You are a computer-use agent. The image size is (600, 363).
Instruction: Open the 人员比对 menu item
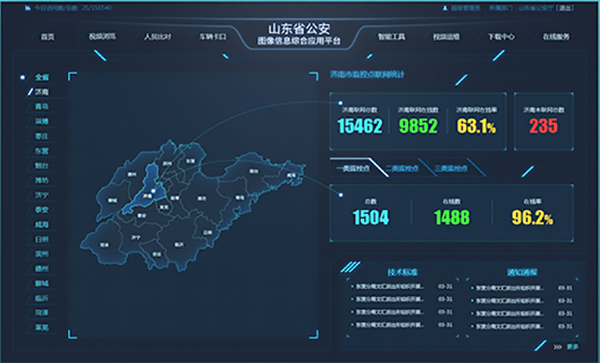(157, 37)
